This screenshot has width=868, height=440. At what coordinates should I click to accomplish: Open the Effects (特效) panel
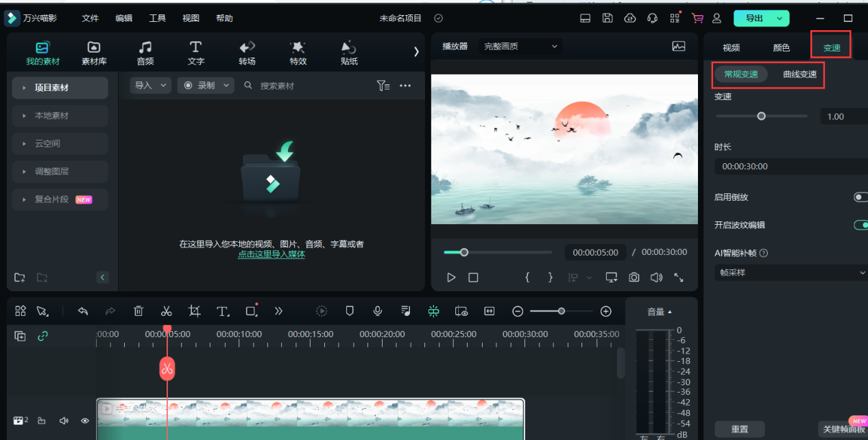tap(298, 53)
